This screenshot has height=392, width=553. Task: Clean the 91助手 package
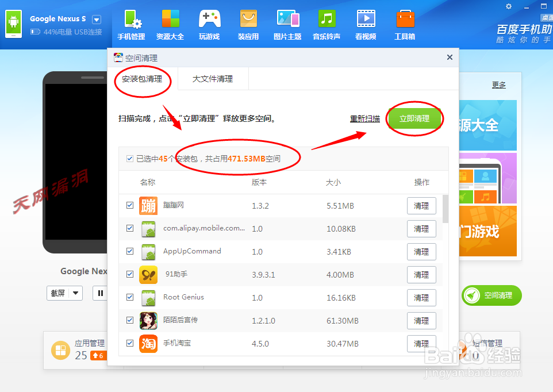click(421, 275)
